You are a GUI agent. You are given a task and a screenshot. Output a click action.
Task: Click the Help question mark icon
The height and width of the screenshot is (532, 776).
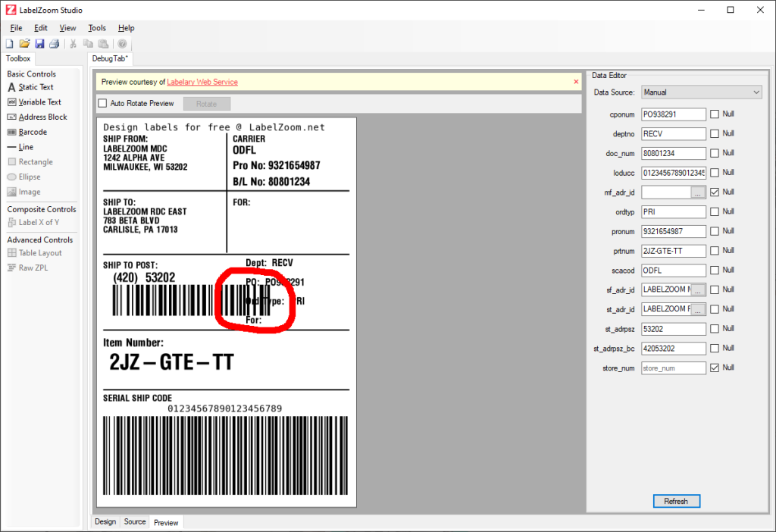click(x=122, y=43)
